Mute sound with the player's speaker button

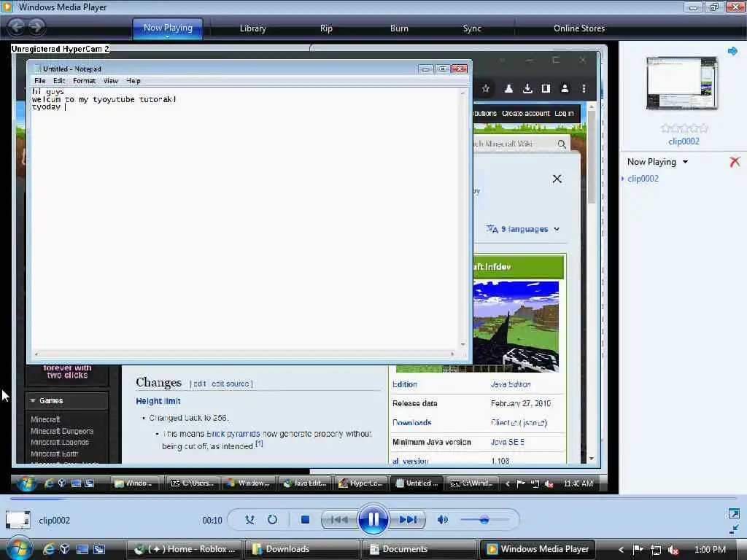(x=442, y=519)
